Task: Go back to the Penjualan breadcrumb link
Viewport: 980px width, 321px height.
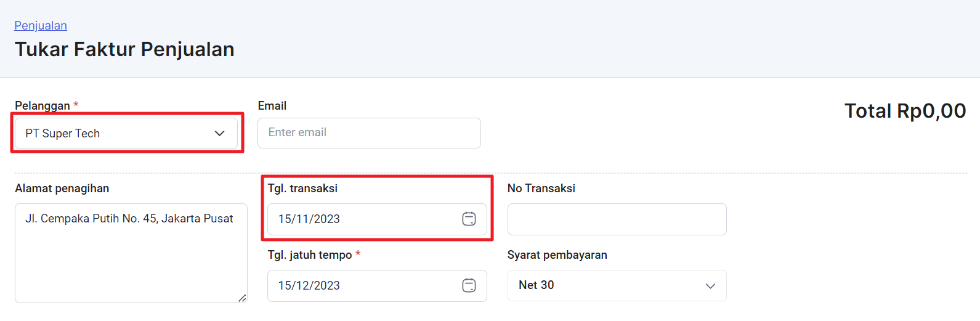Action: coord(41,25)
